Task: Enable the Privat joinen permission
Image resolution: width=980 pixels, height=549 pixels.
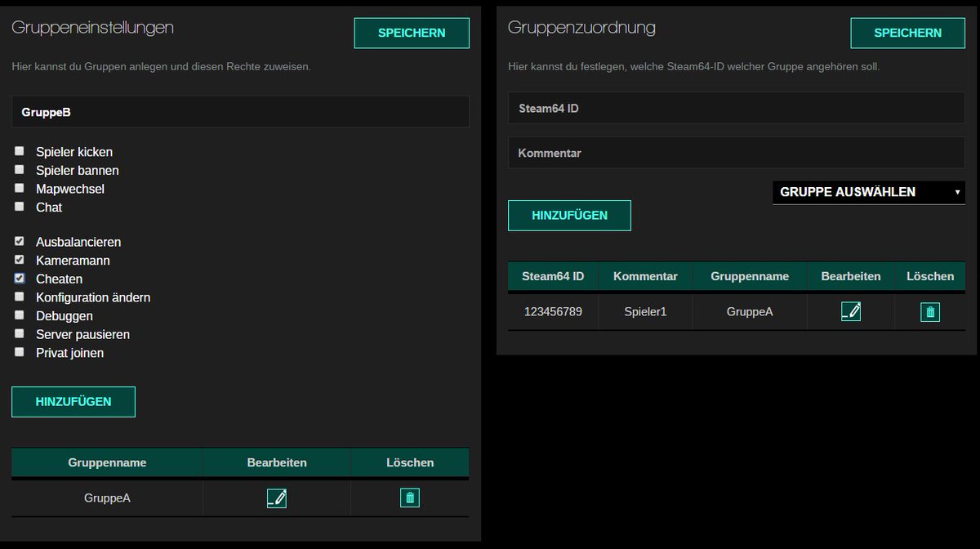Action: (x=19, y=351)
